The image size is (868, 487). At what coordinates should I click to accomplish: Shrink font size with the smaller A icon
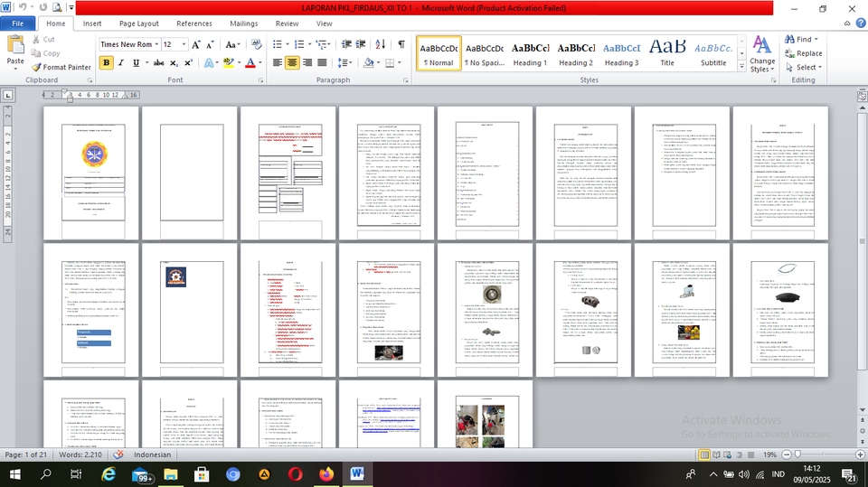pos(210,44)
